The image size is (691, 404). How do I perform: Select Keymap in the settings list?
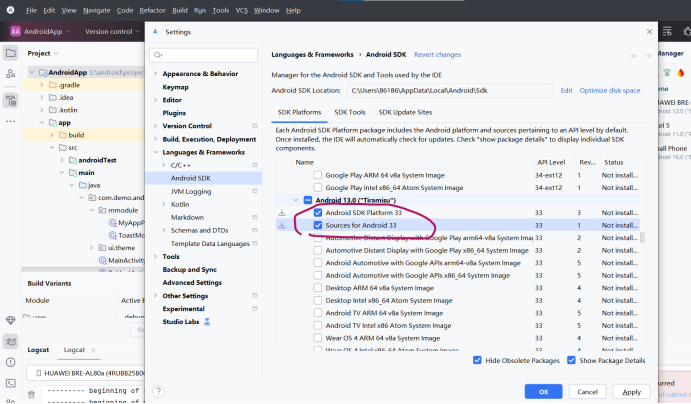click(x=175, y=87)
